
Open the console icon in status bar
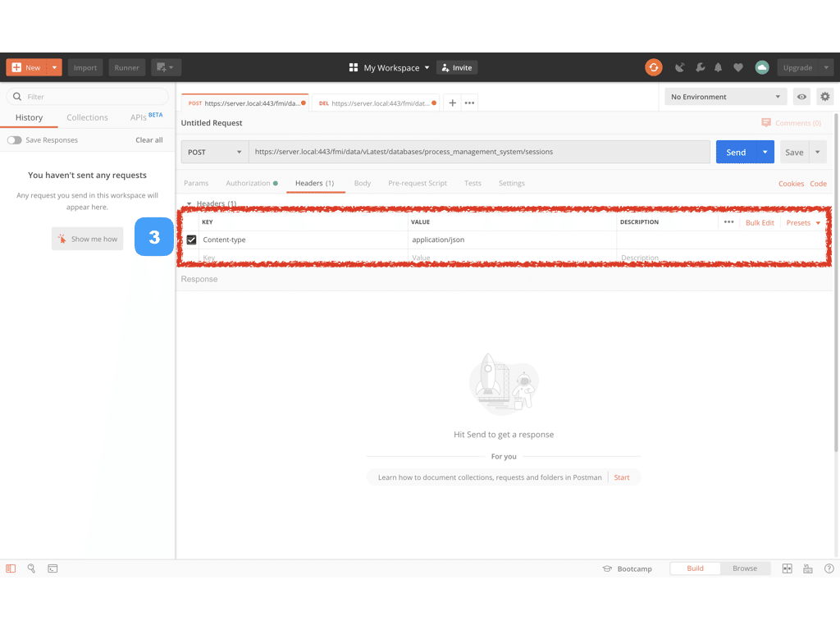click(52, 568)
